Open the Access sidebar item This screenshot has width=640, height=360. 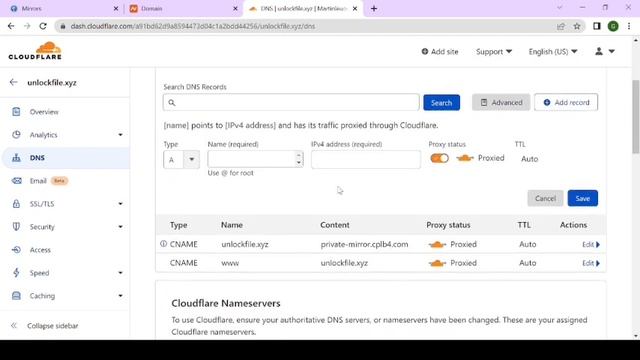click(40, 250)
